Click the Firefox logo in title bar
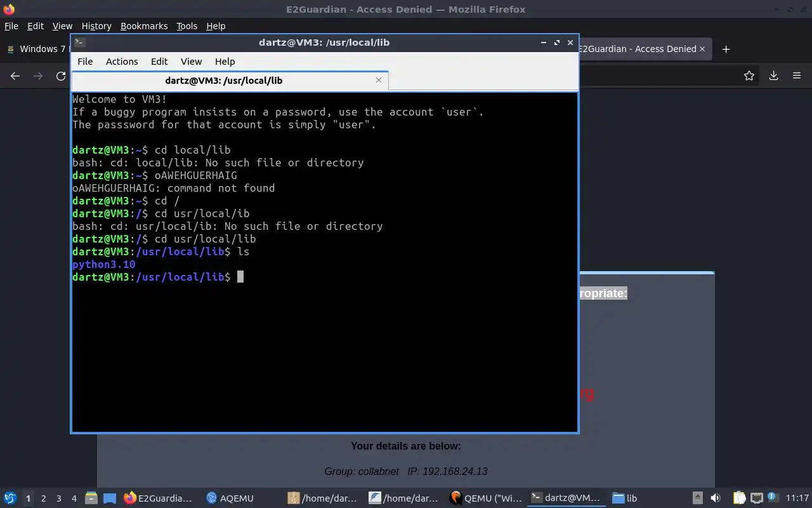Screen dimensions: 812x508 [8, 9]
